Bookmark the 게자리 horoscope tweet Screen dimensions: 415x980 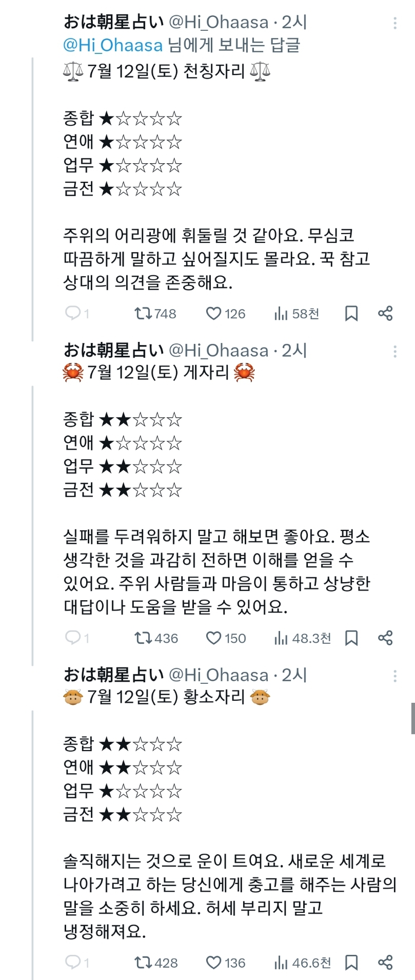click(x=351, y=638)
